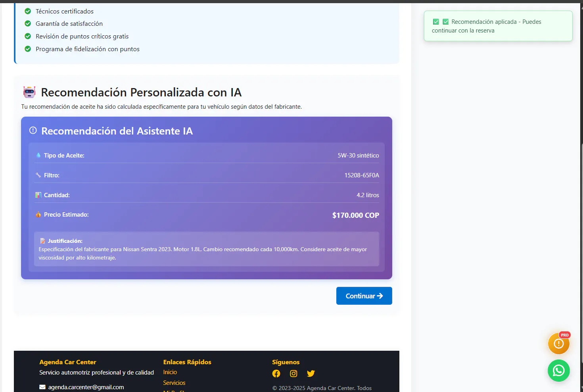
Task: Click the Programa de fidelización con puntos item
Action: [88, 49]
